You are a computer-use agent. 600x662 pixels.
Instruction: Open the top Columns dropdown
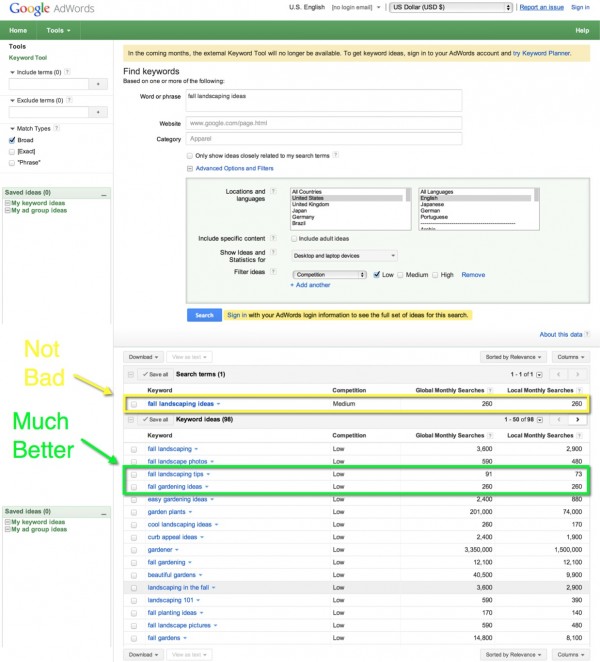pos(571,357)
